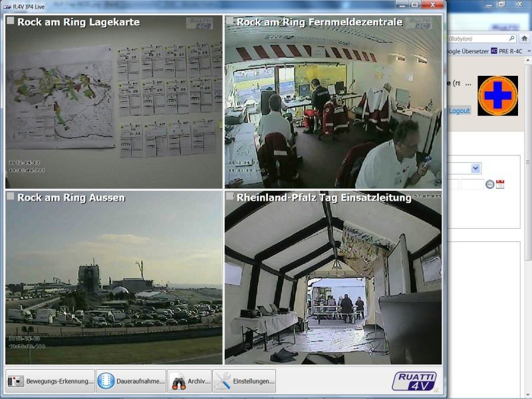The height and width of the screenshot is (399, 532).
Task: Open the Bewegungs-Erkennung motion detection dialog
Action: pos(51,381)
